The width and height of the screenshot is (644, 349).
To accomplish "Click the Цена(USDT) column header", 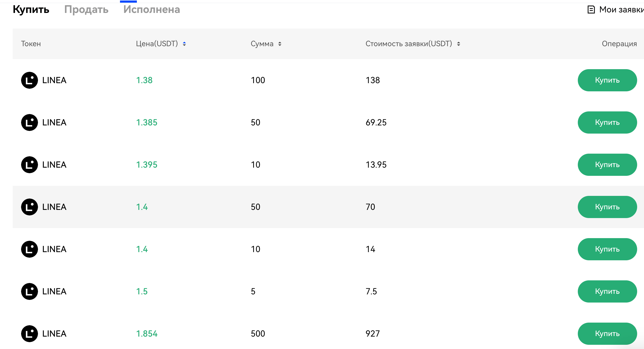I will point(157,44).
